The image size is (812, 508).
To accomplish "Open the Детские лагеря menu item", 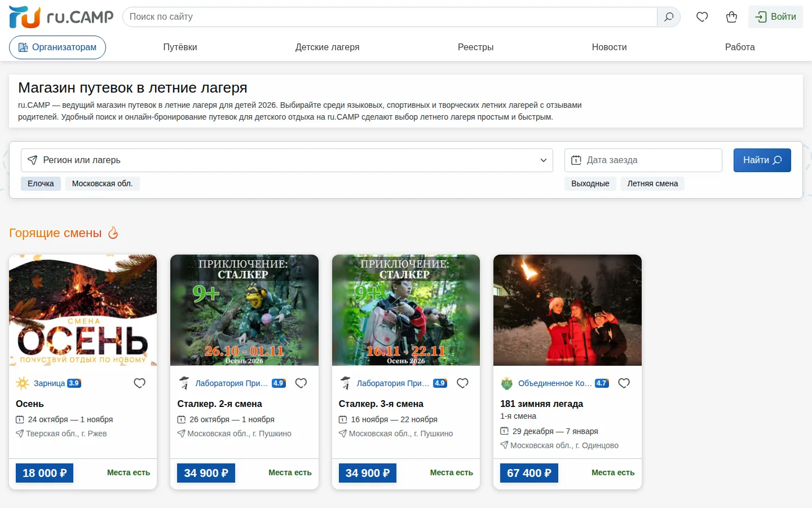I will point(327,47).
